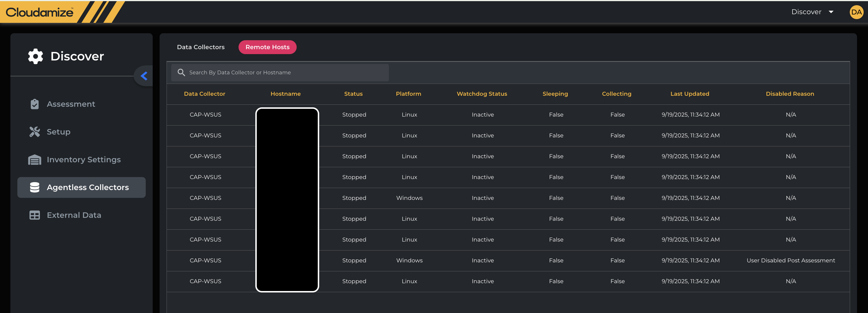Click the External Data table icon
This screenshot has height=313, width=868.
34,215
